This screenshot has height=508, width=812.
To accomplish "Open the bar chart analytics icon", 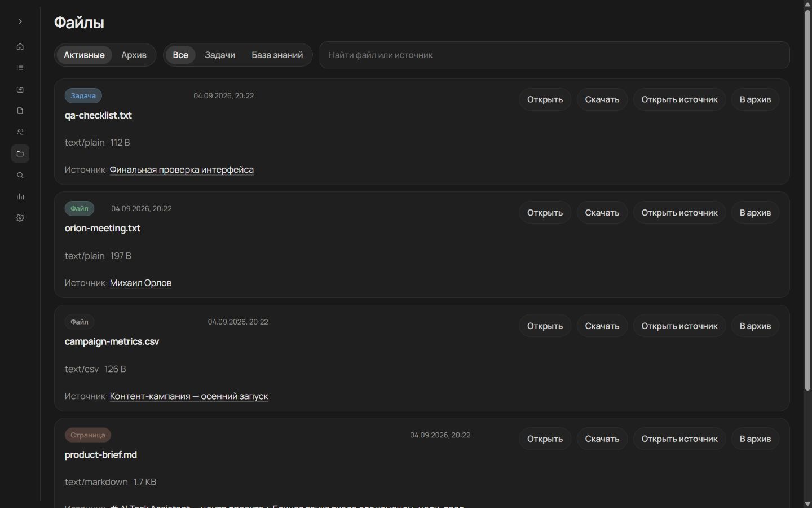I will click(20, 197).
